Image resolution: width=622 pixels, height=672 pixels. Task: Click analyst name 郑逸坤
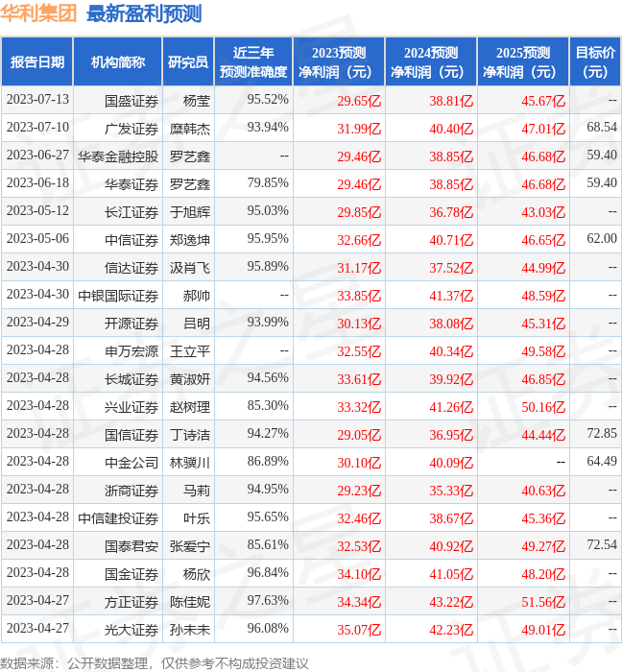tap(190, 239)
